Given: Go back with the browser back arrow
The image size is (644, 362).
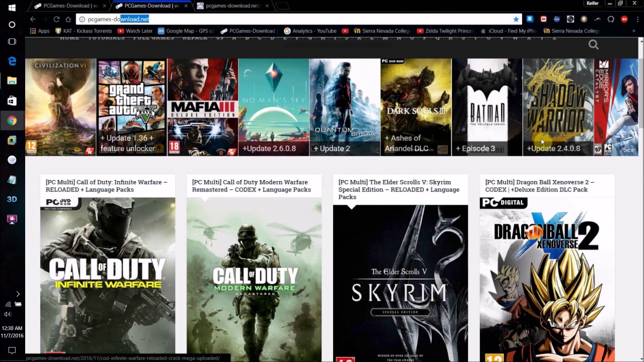Looking at the screenshot, I should click(x=33, y=19).
